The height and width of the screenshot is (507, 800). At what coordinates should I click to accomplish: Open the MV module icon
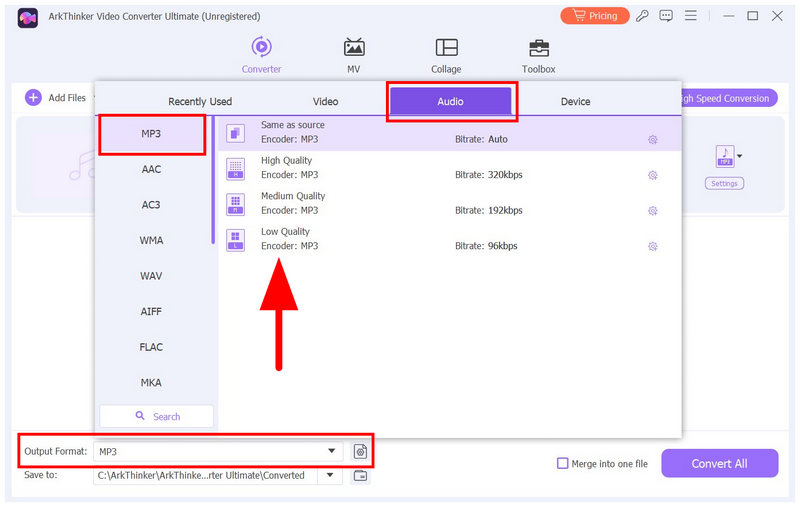[354, 47]
